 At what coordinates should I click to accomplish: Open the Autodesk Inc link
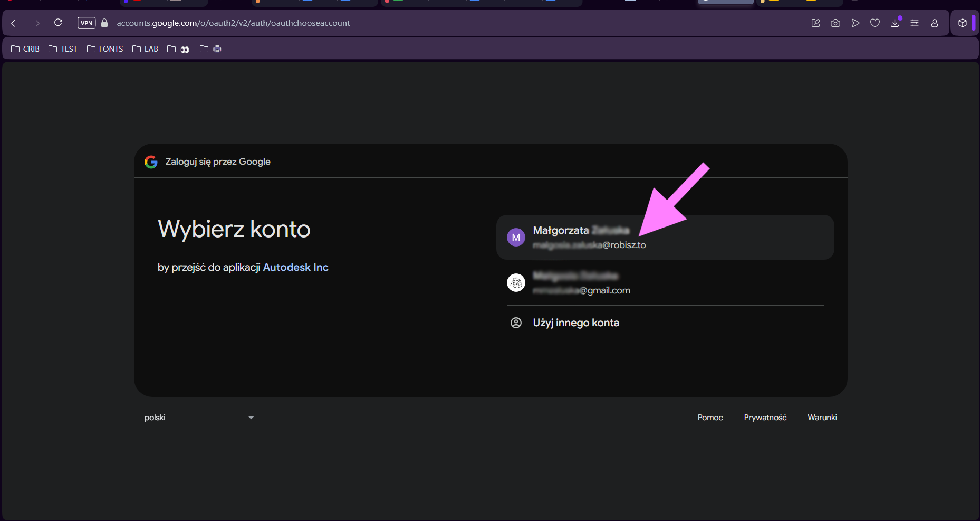[x=295, y=268]
